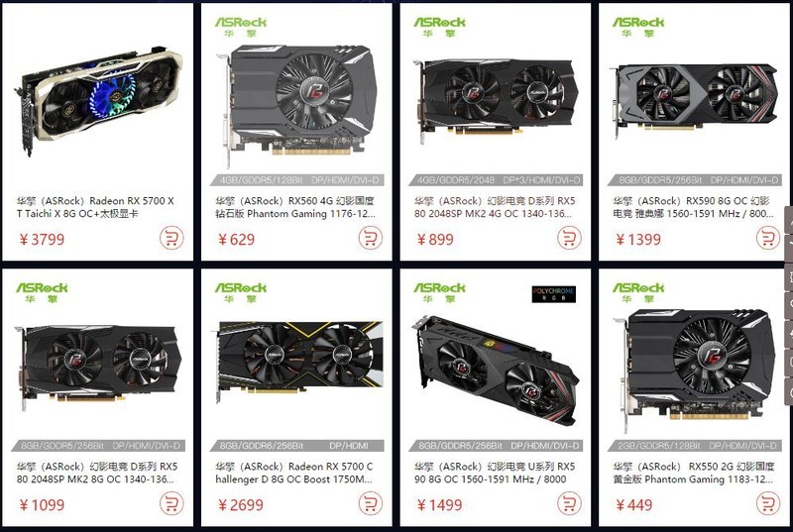Click the cart icon next to ¥2699
The image size is (793, 532).
tap(370, 503)
